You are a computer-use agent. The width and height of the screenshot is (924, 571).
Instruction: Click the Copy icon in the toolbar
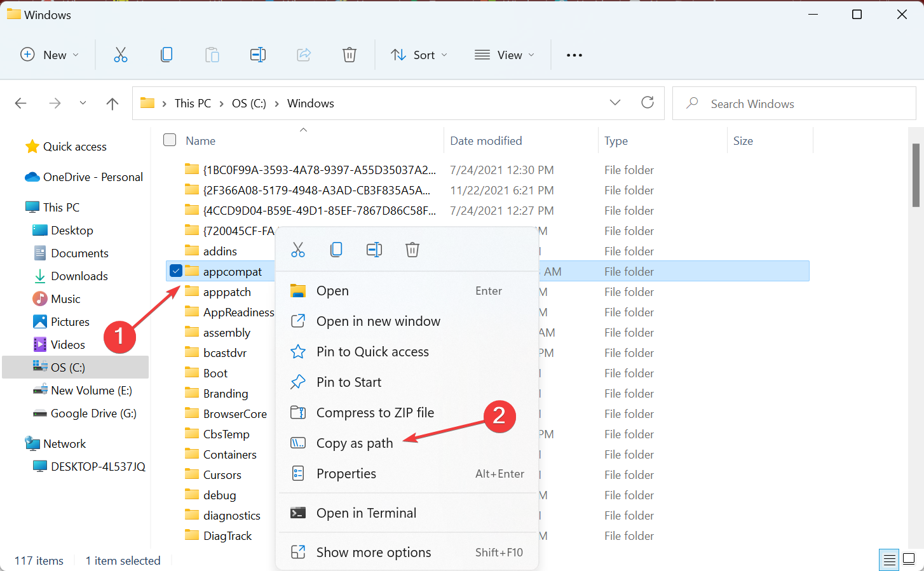(166, 55)
